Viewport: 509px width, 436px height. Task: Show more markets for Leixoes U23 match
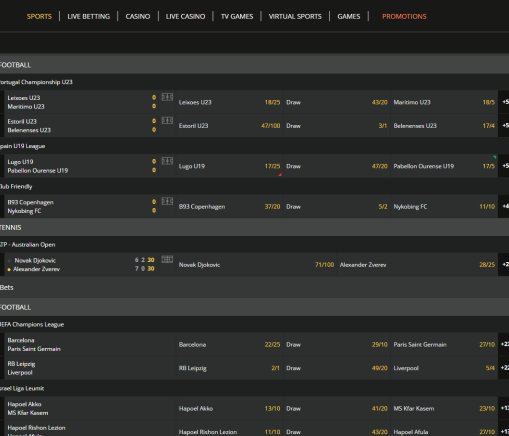point(504,102)
